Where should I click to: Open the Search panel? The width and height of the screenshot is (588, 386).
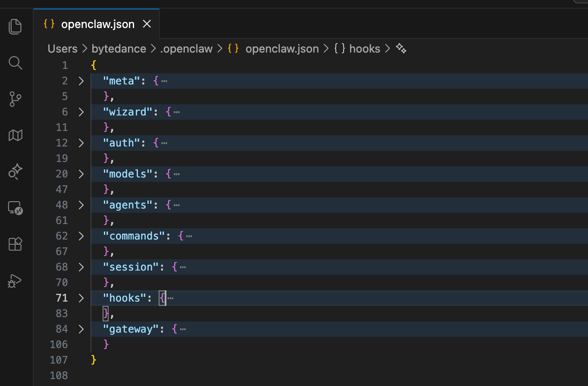click(x=15, y=63)
